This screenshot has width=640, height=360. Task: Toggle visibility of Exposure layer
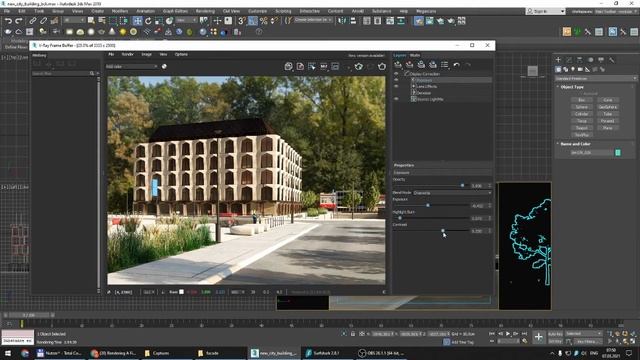[x=396, y=80]
